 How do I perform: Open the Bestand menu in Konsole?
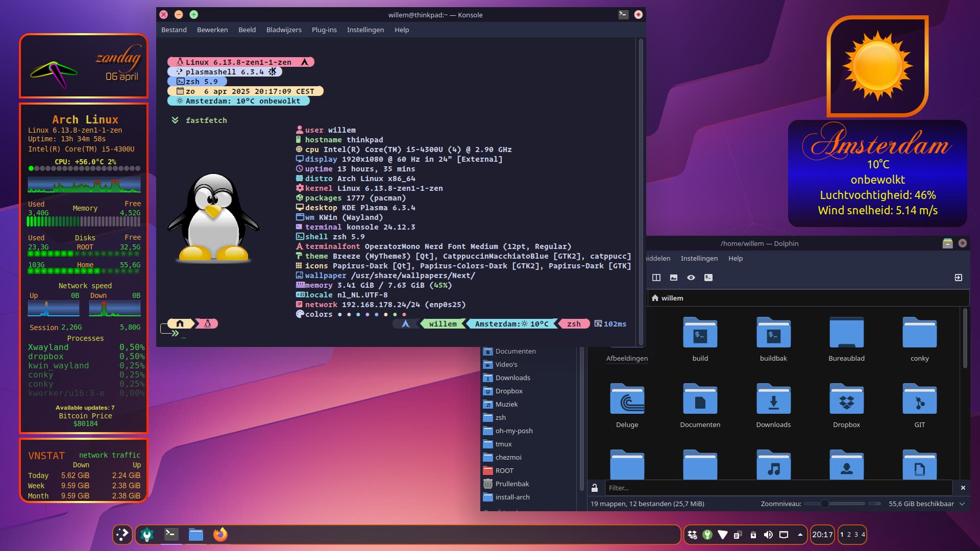pos(174,30)
